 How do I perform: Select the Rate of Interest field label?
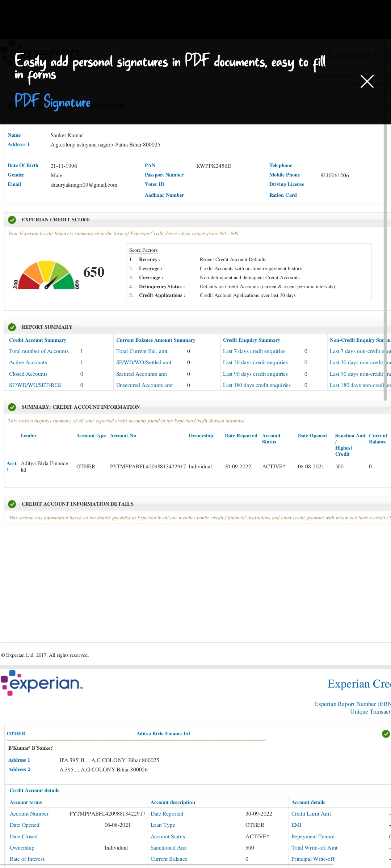[x=27, y=859]
